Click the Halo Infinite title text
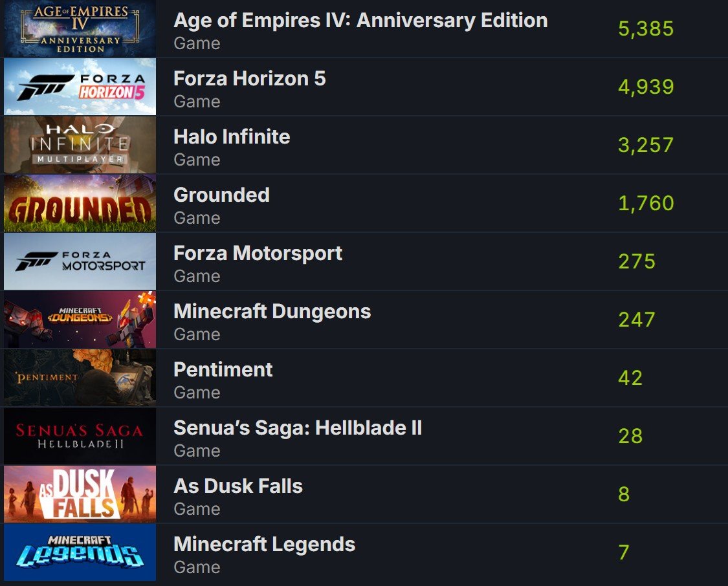This screenshot has height=586, width=728. tap(232, 137)
